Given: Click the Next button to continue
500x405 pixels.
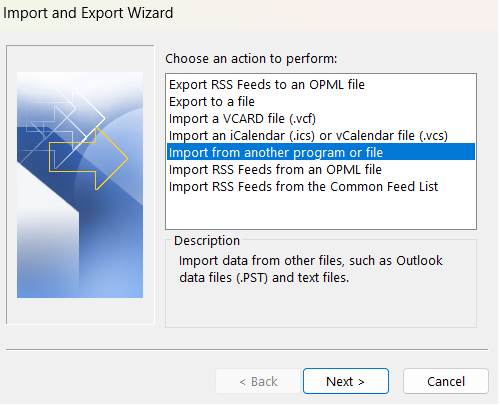Looking at the screenshot, I should point(346,381).
